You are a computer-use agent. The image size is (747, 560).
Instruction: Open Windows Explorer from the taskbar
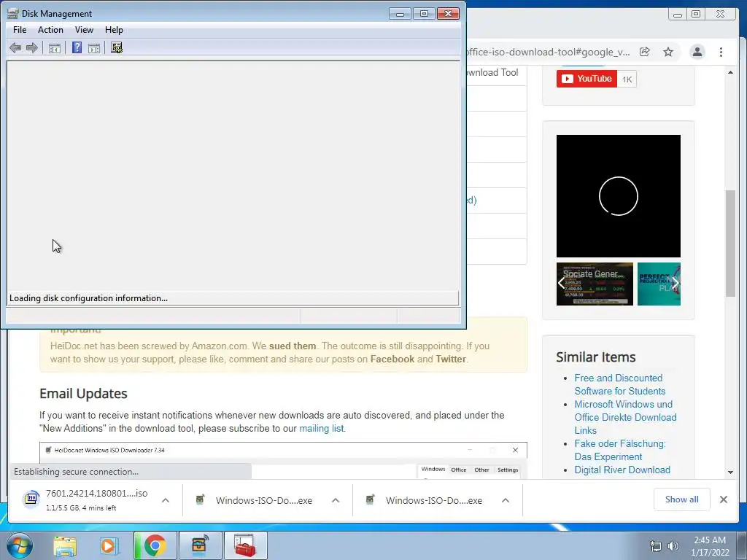click(x=65, y=545)
